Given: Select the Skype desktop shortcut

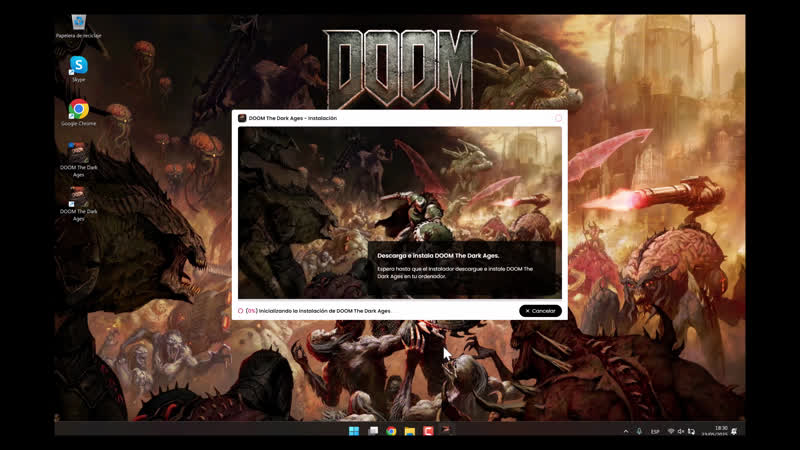Looking at the screenshot, I should pyautogui.click(x=78, y=69).
